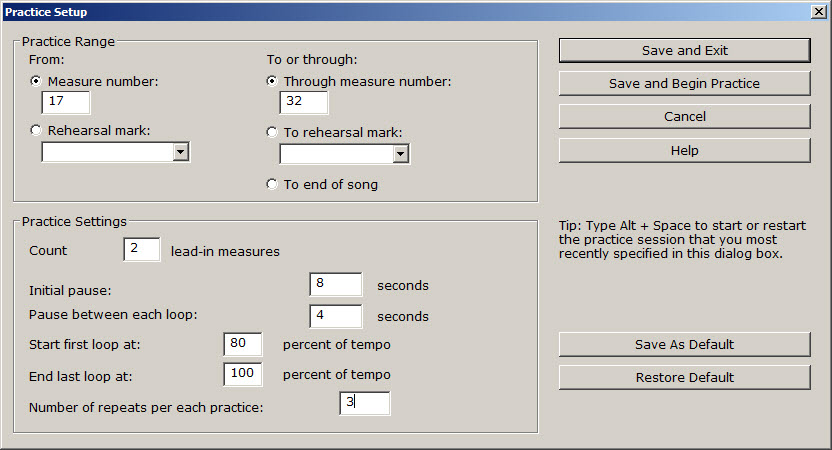Click the Pause between each loop field
This screenshot has width=832, height=450.
click(335, 316)
